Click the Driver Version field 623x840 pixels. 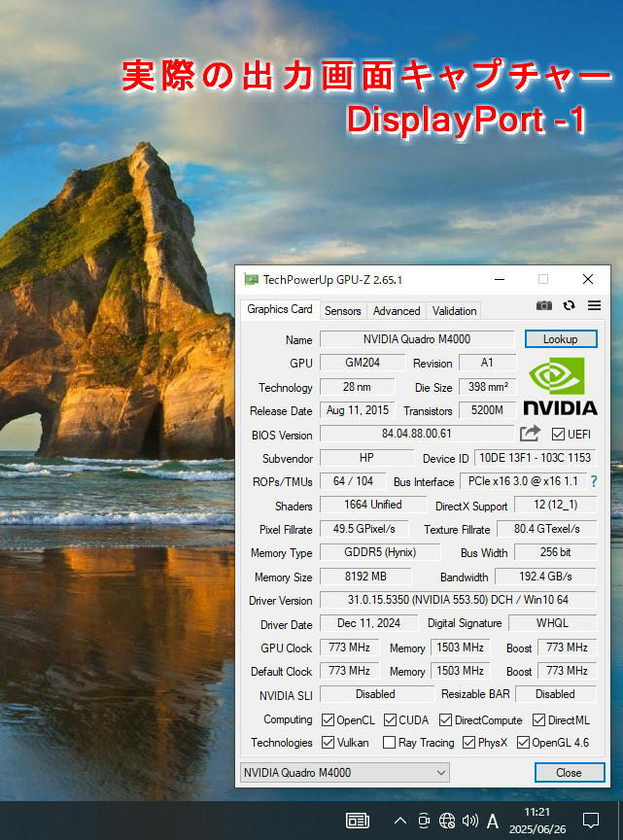tap(458, 600)
